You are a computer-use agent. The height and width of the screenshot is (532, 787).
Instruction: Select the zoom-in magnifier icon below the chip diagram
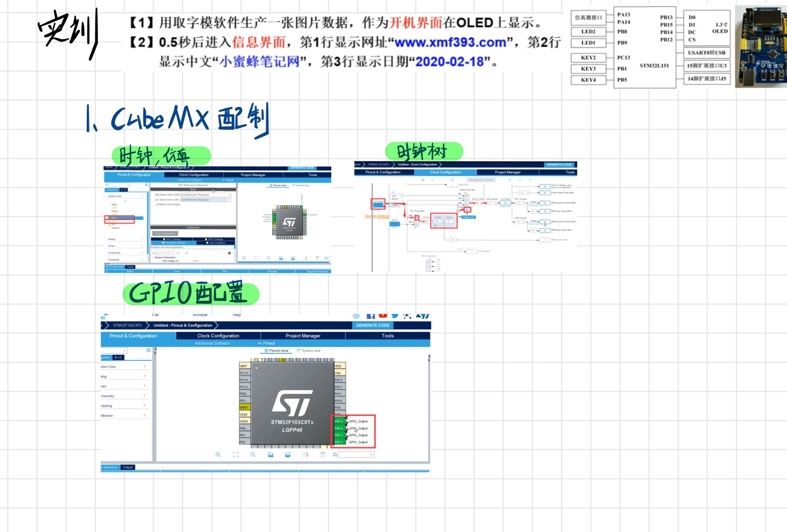pos(218,454)
